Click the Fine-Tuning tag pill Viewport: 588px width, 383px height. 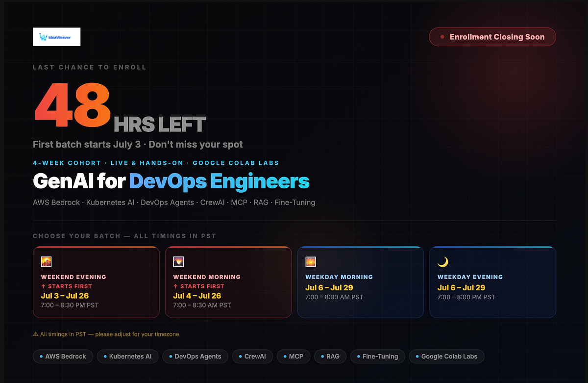pos(377,357)
